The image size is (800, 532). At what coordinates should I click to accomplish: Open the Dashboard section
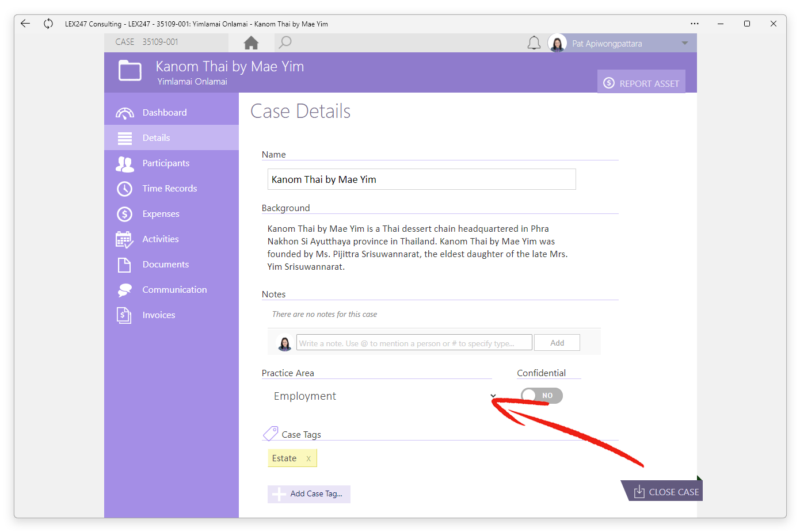pos(172,112)
